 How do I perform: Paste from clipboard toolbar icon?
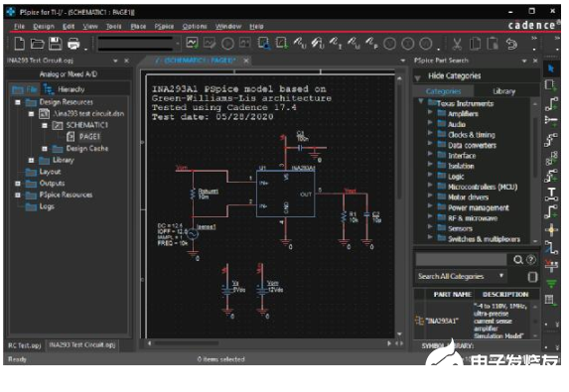493,44
